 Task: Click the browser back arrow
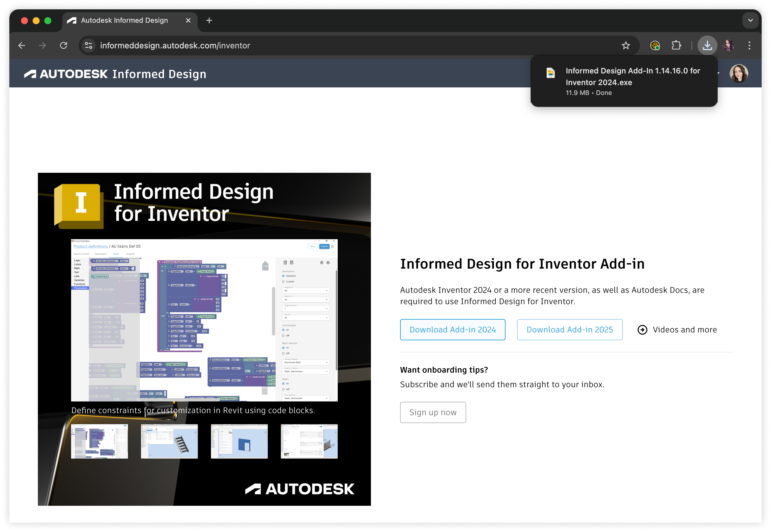coord(22,45)
